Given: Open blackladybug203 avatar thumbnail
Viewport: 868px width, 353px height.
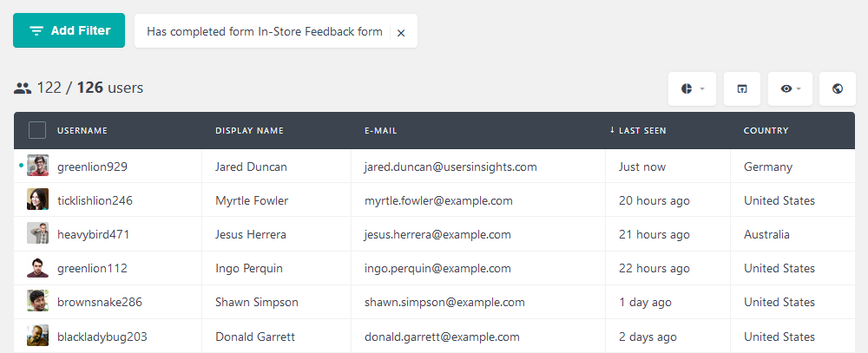Looking at the screenshot, I should (x=37, y=336).
